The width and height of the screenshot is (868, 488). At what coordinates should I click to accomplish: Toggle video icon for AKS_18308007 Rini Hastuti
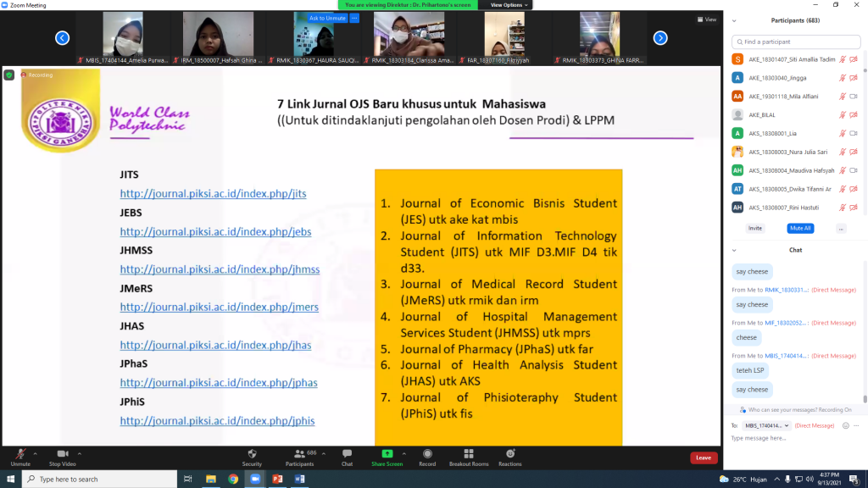click(x=854, y=208)
